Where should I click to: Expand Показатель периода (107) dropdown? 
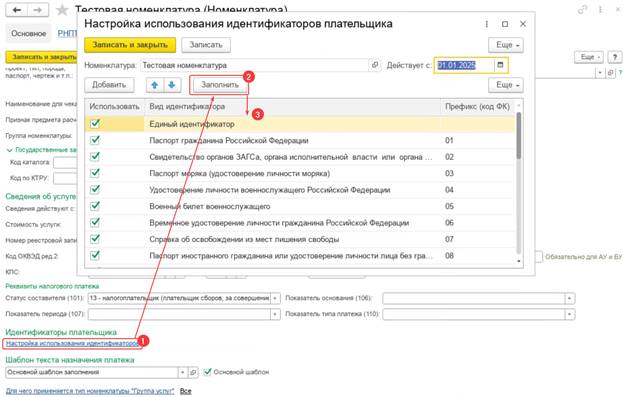275,314
